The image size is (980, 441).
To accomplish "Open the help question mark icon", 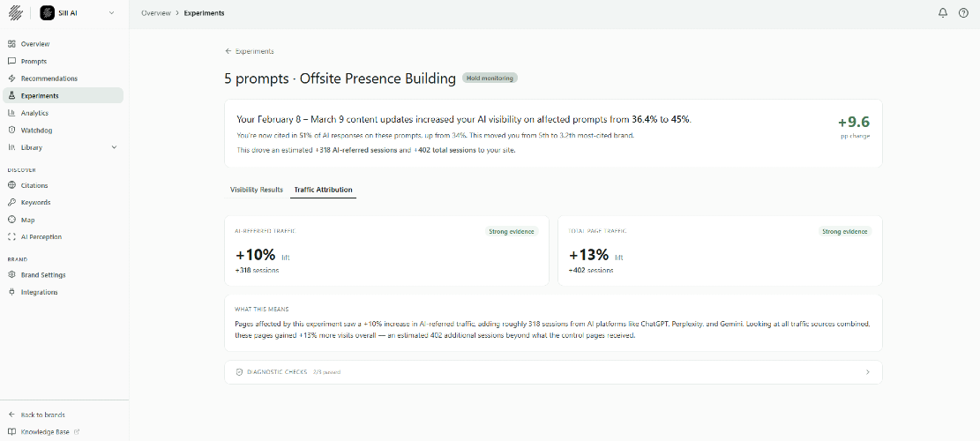I will tap(963, 13).
